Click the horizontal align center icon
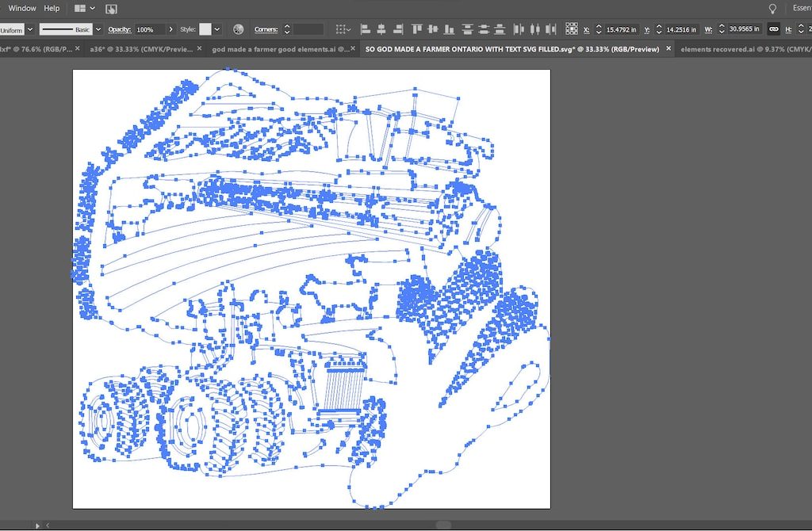 tap(381, 29)
